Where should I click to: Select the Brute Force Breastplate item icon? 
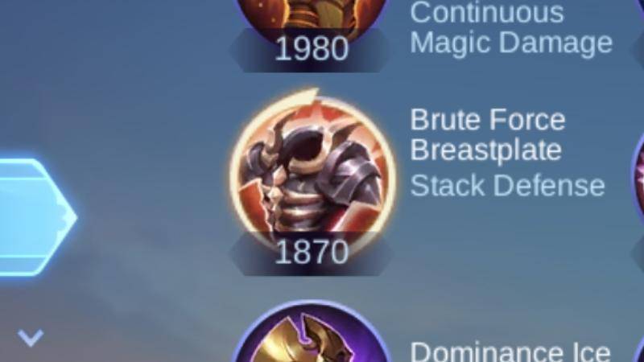(313, 175)
